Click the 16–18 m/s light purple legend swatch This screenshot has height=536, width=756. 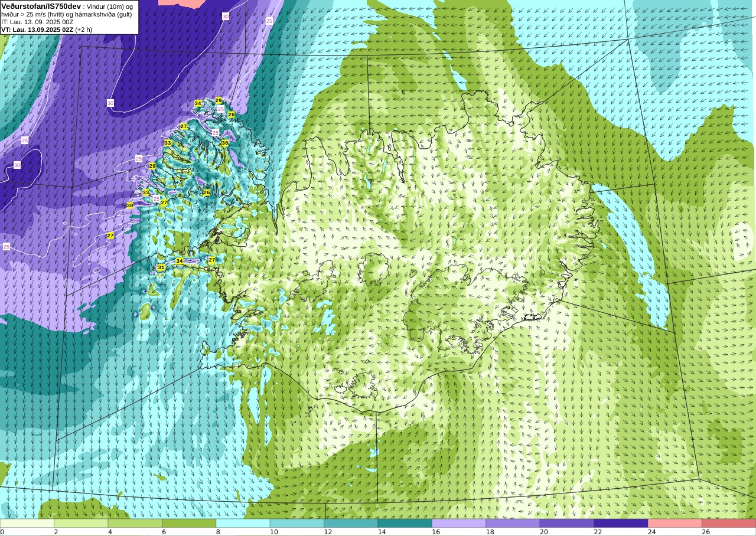click(x=459, y=523)
